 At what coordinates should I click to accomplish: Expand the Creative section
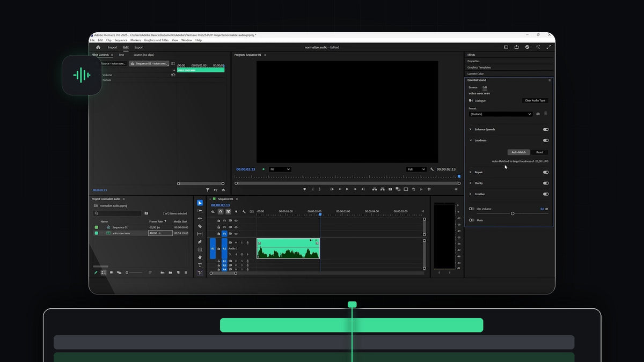pyautogui.click(x=471, y=194)
